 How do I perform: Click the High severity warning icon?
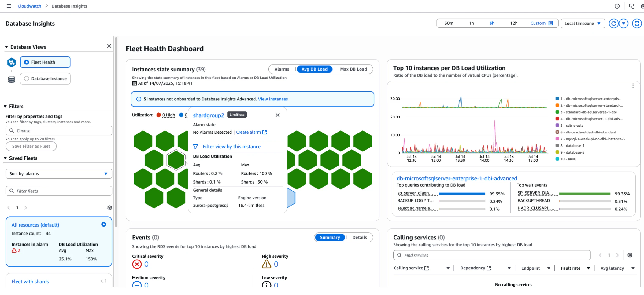[266, 264]
